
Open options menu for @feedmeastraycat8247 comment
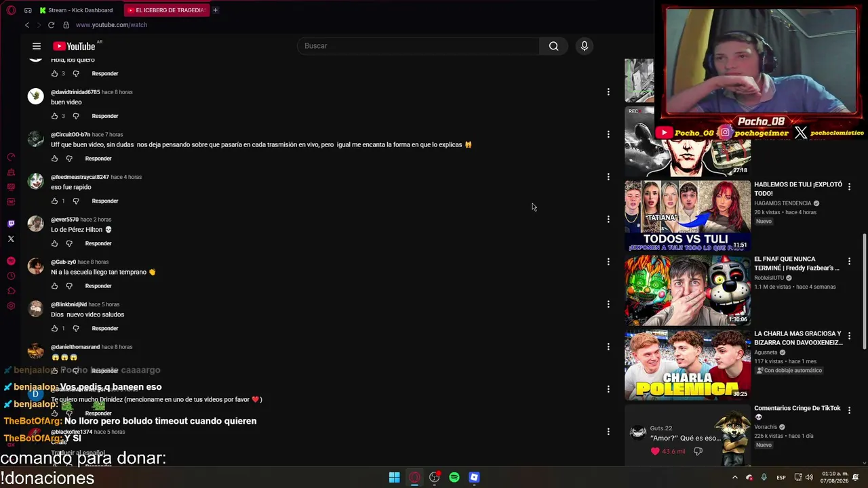pos(608,177)
